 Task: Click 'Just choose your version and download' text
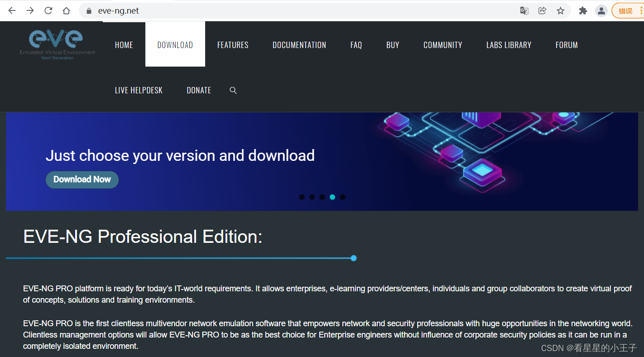[180, 155]
